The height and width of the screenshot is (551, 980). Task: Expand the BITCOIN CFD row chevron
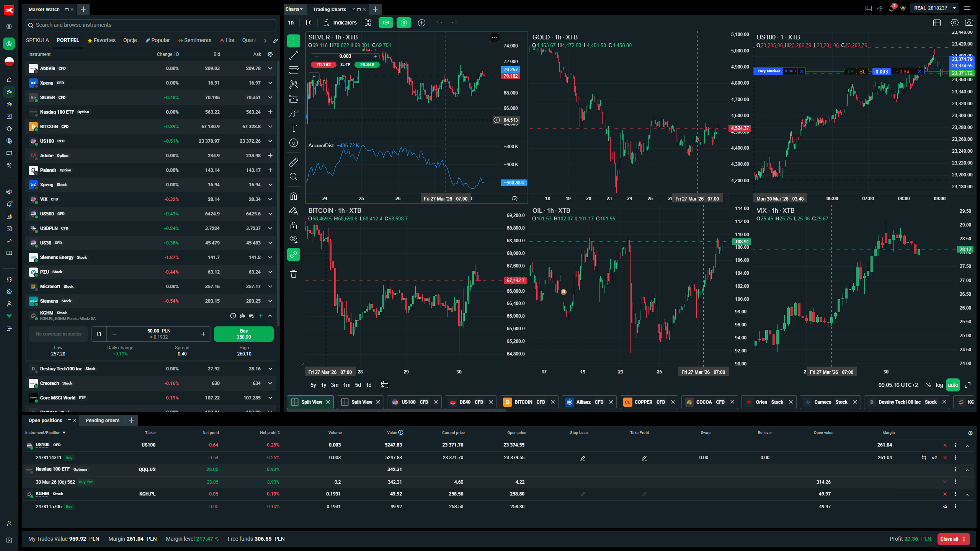pyautogui.click(x=270, y=127)
